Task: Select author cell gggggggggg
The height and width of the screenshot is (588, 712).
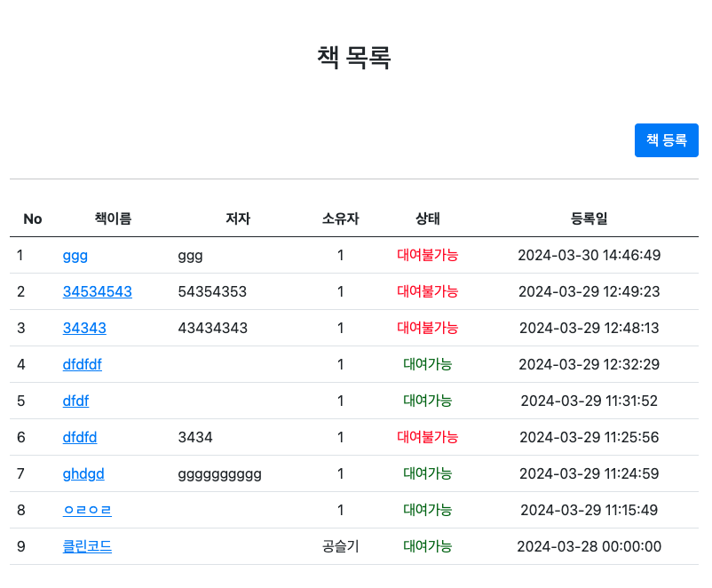Action: pos(220,474)
